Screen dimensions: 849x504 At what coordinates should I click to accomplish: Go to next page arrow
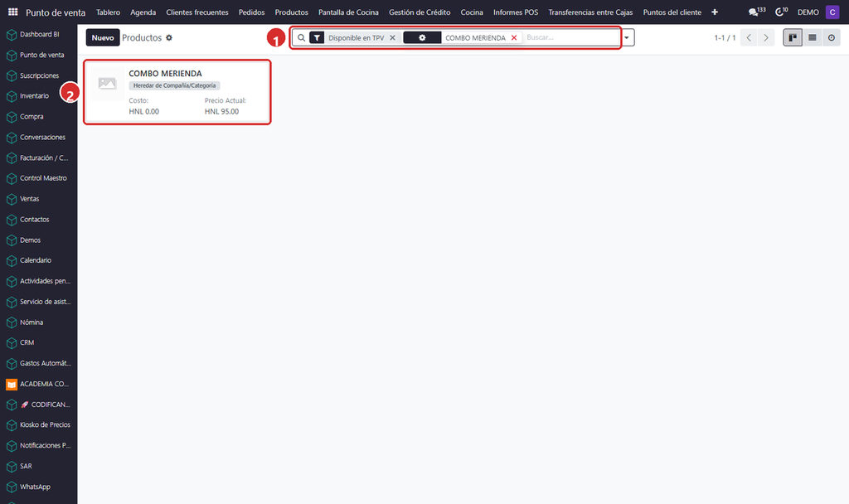click(x=765, y=38)
